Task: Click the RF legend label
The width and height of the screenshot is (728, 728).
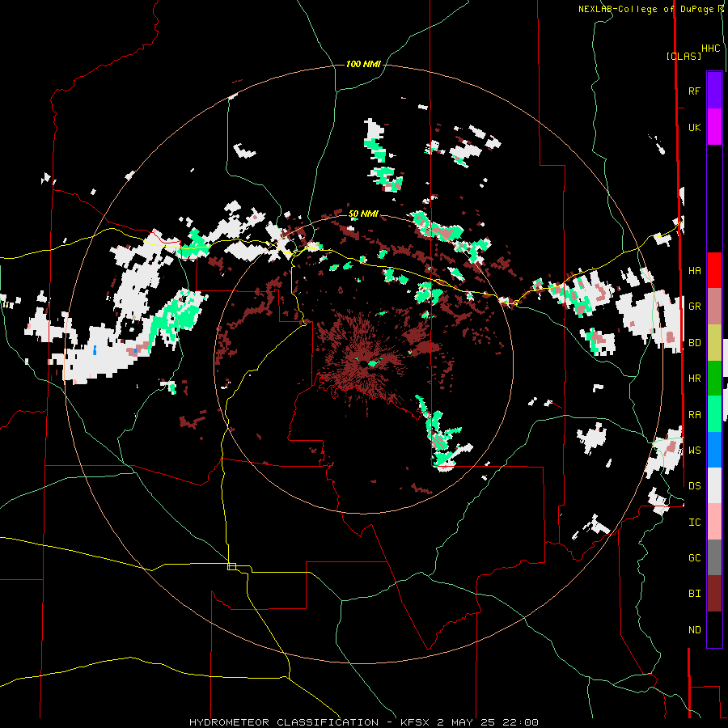Action: coord(694,91)
